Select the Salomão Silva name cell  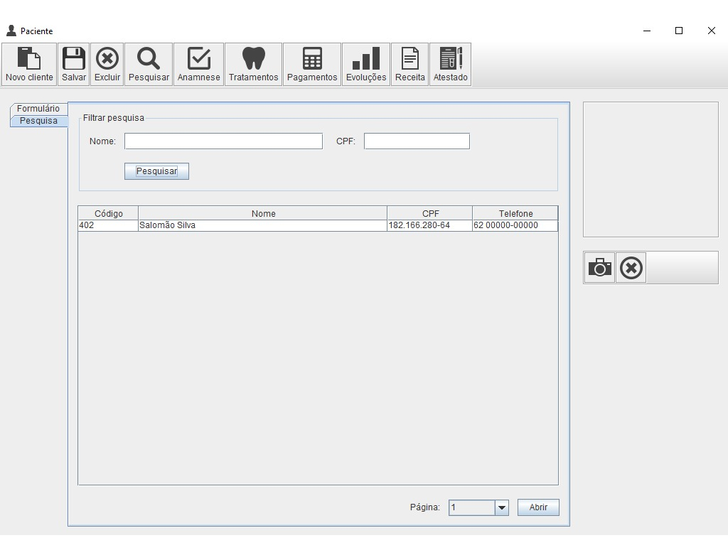tap(263, 225)
